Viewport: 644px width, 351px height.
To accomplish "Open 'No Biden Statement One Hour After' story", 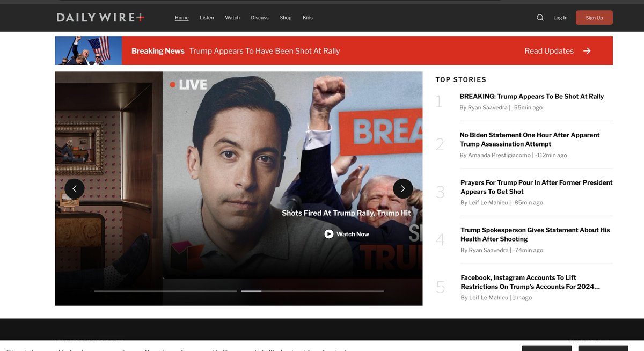I will 530,140.
